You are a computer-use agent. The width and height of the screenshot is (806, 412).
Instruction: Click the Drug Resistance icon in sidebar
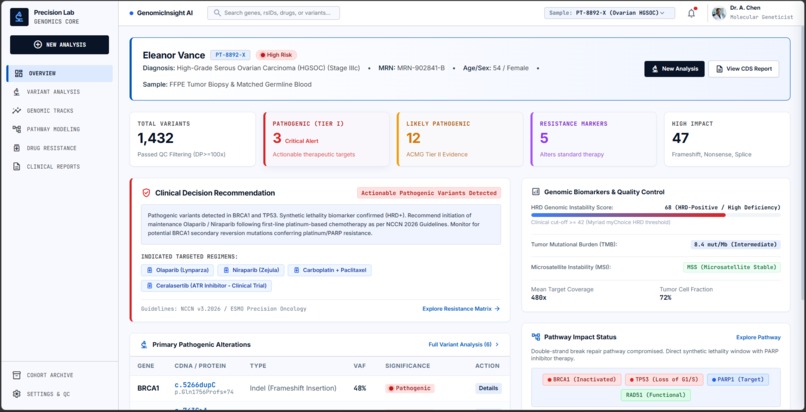tap(17, 148)
